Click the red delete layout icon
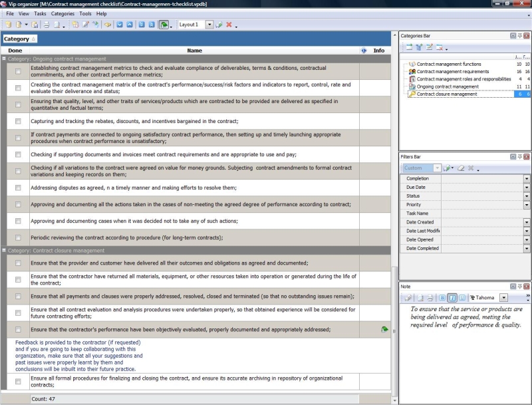 pyautogui.click(x=229, y=25)
